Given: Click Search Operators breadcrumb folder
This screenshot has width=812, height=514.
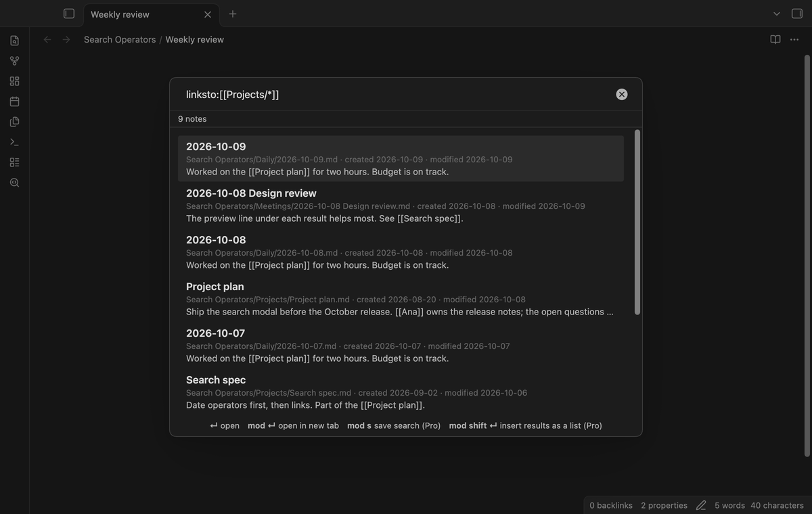Looking at the screenshot, I should 120,39.
